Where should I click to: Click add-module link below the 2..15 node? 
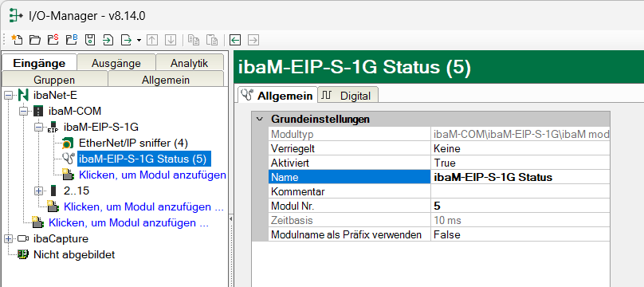(x=143, y=207)
